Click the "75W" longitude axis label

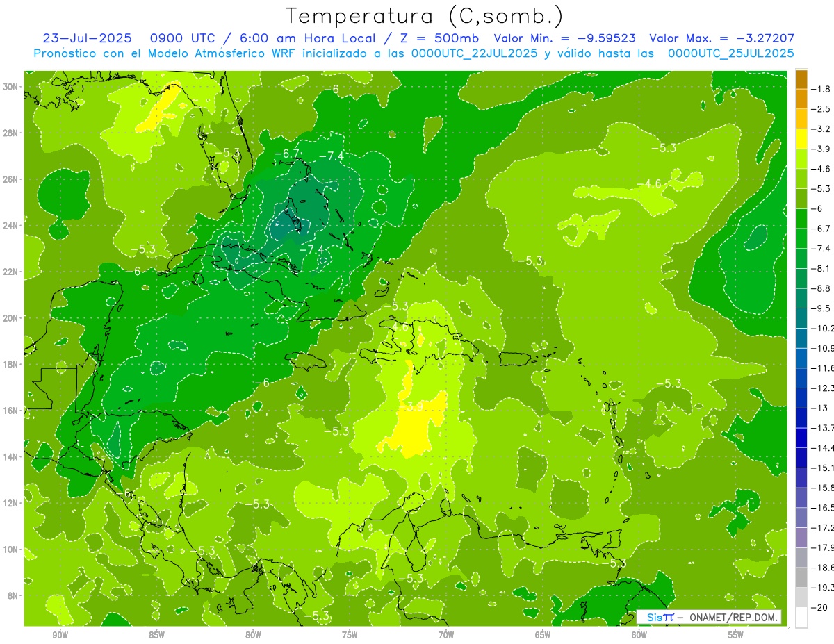coord(350,635)
